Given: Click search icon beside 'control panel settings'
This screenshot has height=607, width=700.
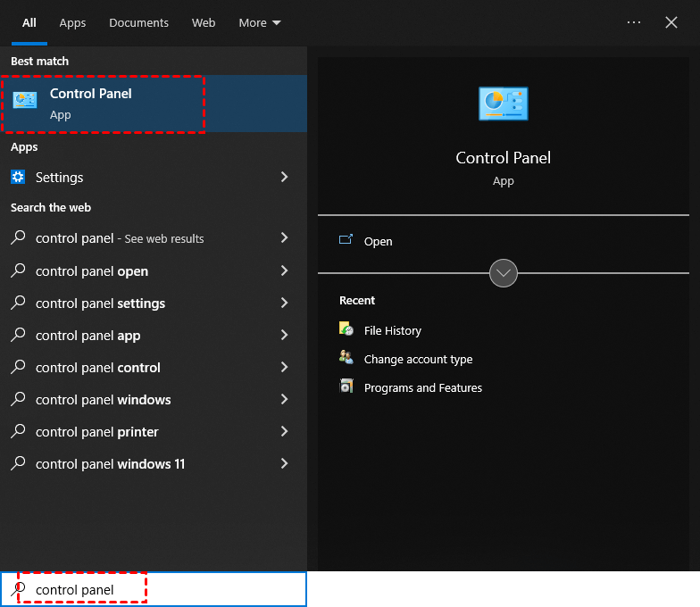Looking at the screenshot, I should tap(18, 303).
